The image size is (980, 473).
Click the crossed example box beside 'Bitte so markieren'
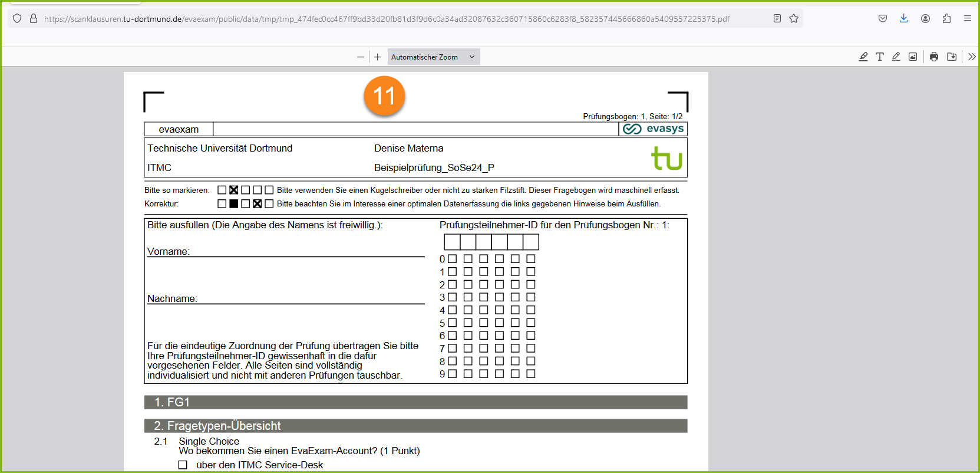pos(234,190)
